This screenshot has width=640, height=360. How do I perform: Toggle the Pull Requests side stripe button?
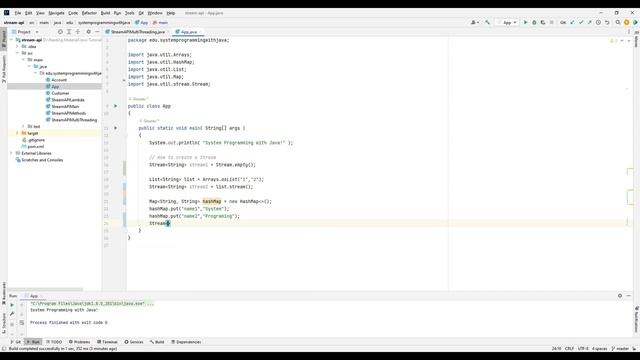coord(4,69)
